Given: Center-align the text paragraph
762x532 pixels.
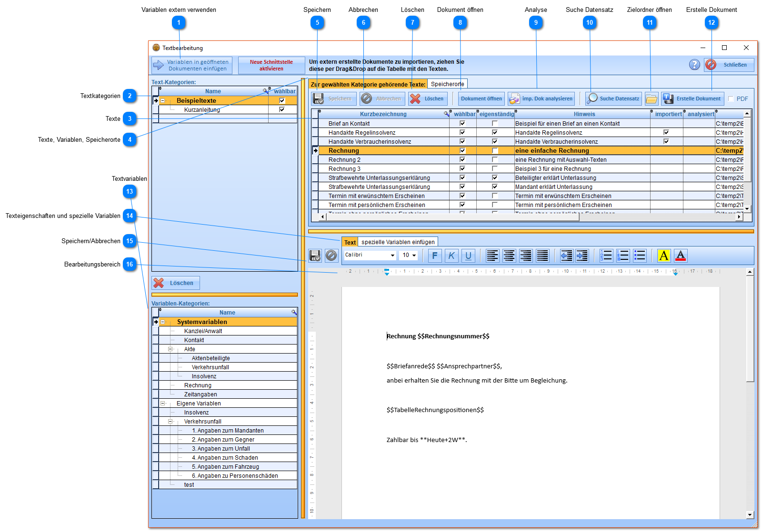Looking at the screenshot, I should coord(509,256).
